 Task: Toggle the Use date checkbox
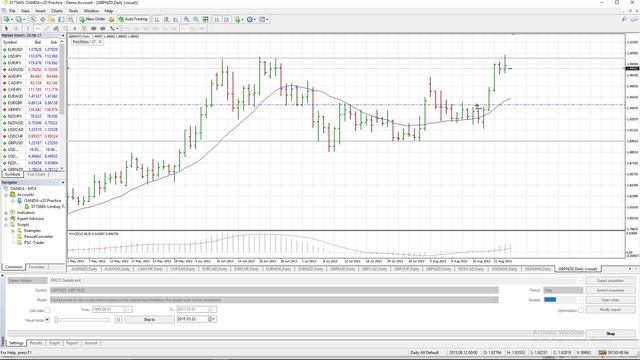pyautogui.click(x=47, y=310)
